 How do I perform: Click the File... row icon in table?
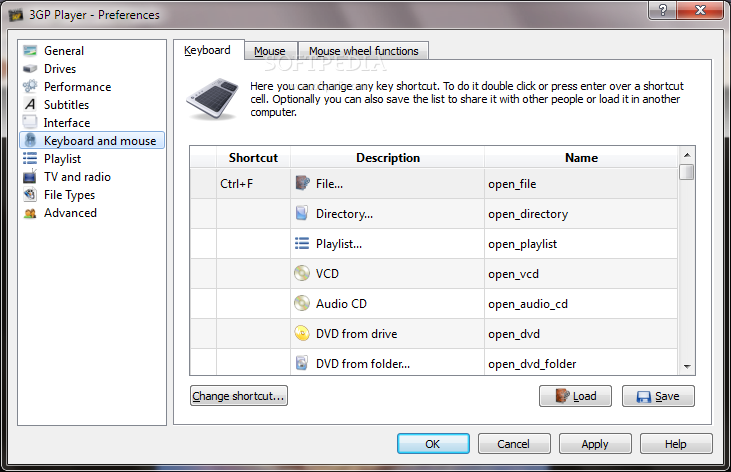pyautogui.click(x=302, y=183)
